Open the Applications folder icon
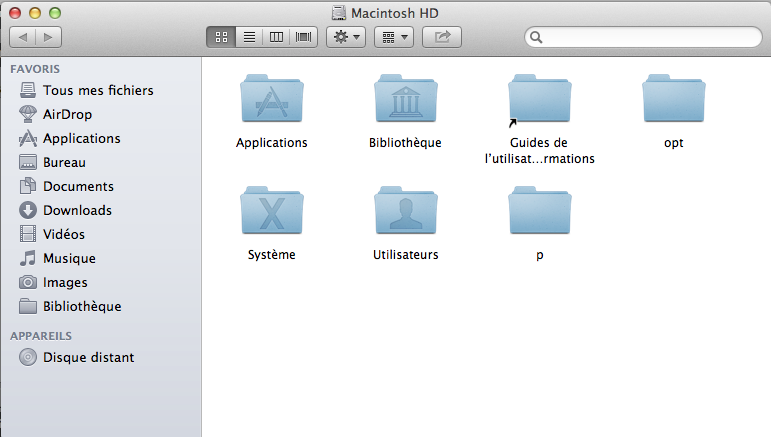This screenshot has height=437, width=771. click(x=272, y=100)
